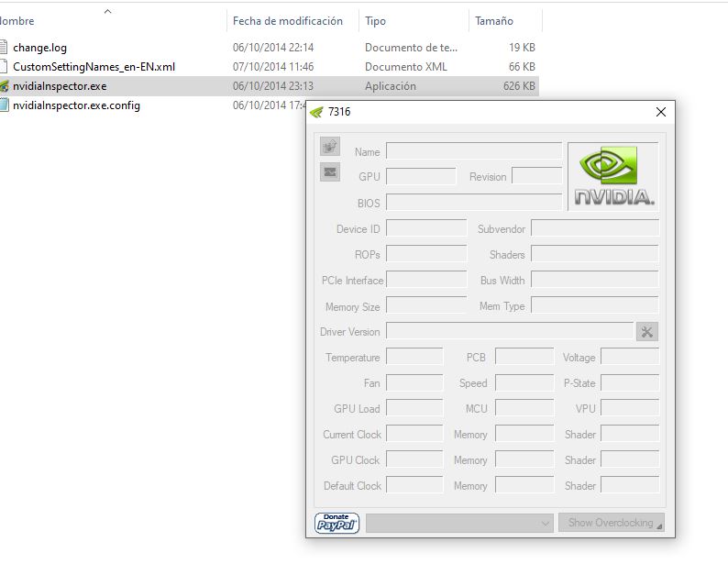The image size is (728, 575).
Task: Sort by Fecha de modificación column
Action: click(288, 21)
